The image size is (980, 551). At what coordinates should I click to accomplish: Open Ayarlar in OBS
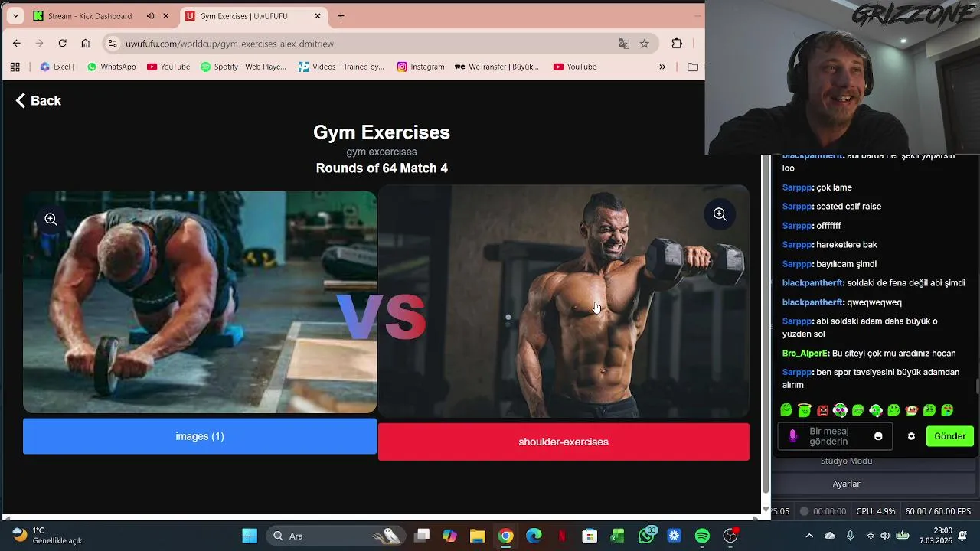tap(846, 484)
